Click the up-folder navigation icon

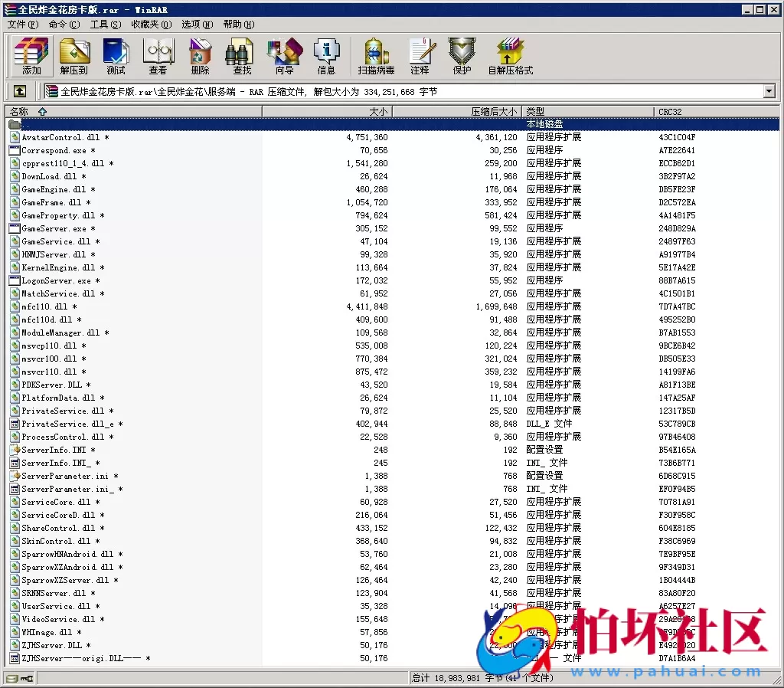click(19, 90)
